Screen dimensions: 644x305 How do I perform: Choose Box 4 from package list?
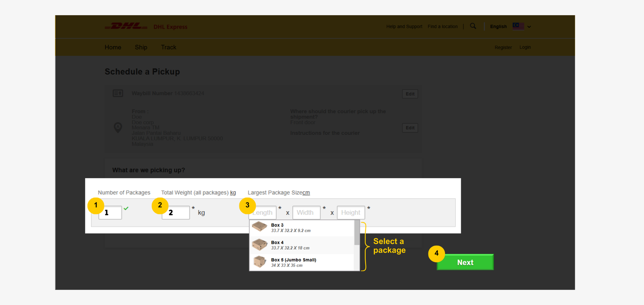(x=291, y=245)
